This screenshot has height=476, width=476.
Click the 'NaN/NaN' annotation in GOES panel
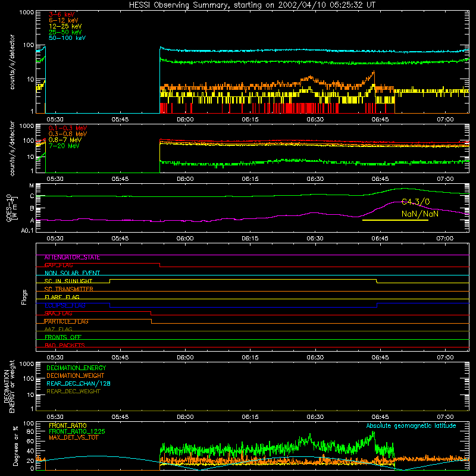click(x=420, y=214)
